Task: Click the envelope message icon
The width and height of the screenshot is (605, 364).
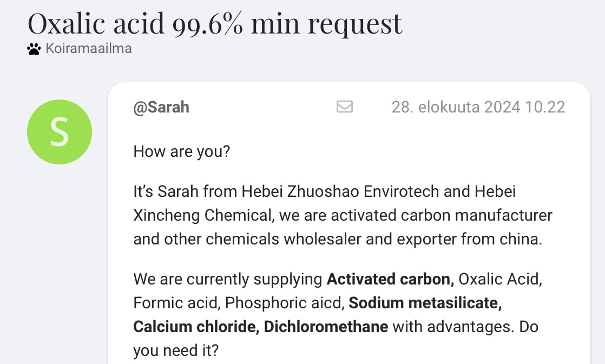Action: tap(345, 107)
